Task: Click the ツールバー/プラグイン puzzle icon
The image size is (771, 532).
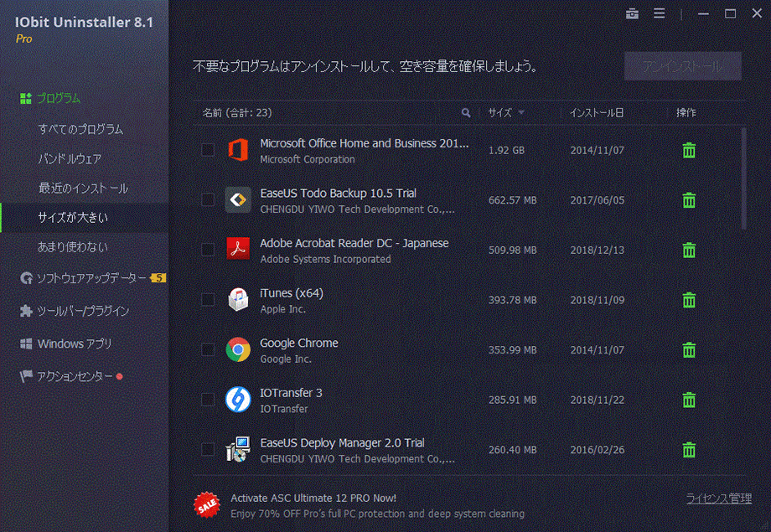Action: 26,311
